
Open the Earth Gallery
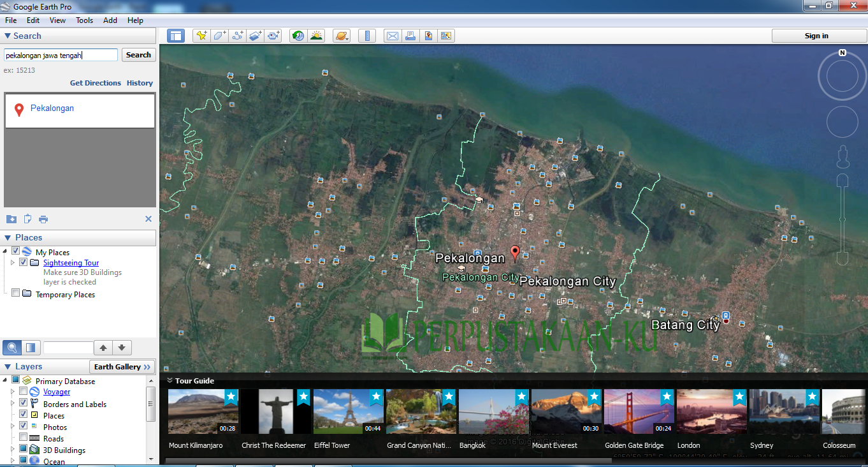(122, 367)
